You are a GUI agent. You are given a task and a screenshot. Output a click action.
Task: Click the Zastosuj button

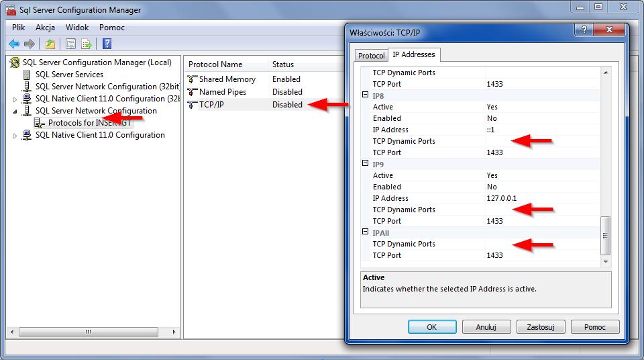[541, 327]
